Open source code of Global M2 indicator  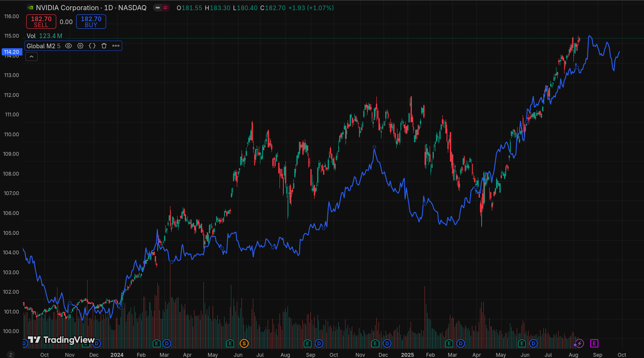tap(92, 46)
